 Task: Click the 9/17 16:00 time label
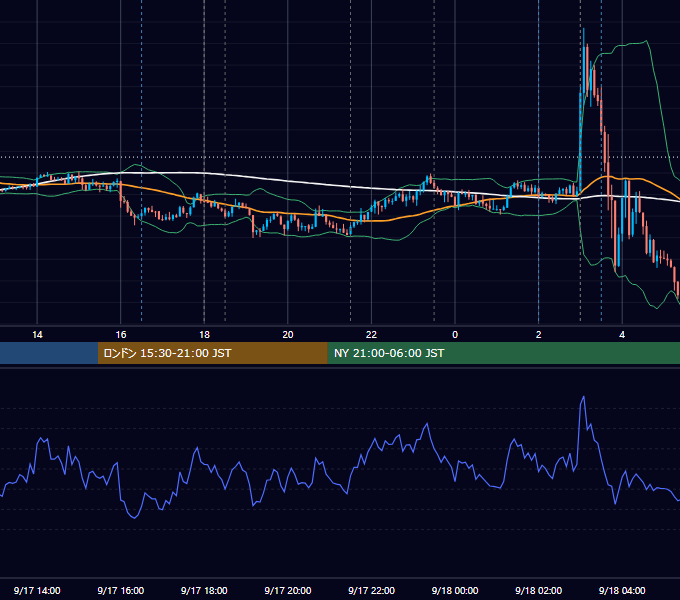[121, 590]
